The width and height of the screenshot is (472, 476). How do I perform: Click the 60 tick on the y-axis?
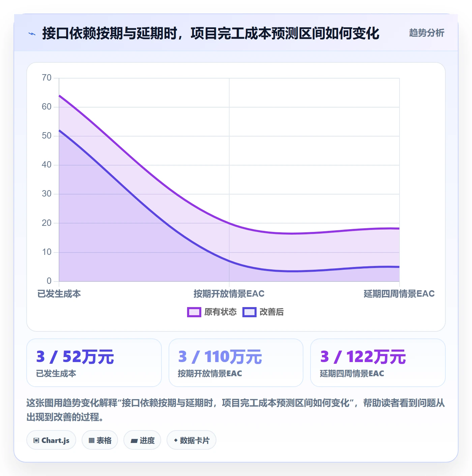coord(47,107)
